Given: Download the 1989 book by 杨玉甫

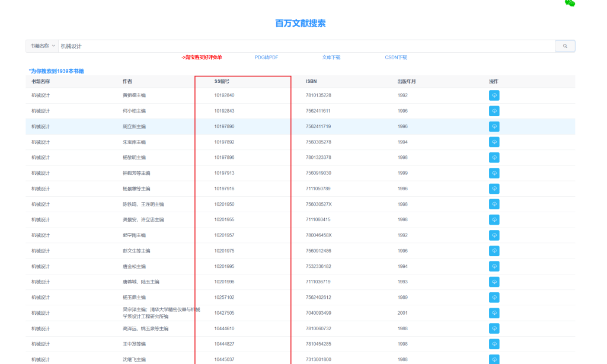Looking at the screenshot, I should point(494,297).
